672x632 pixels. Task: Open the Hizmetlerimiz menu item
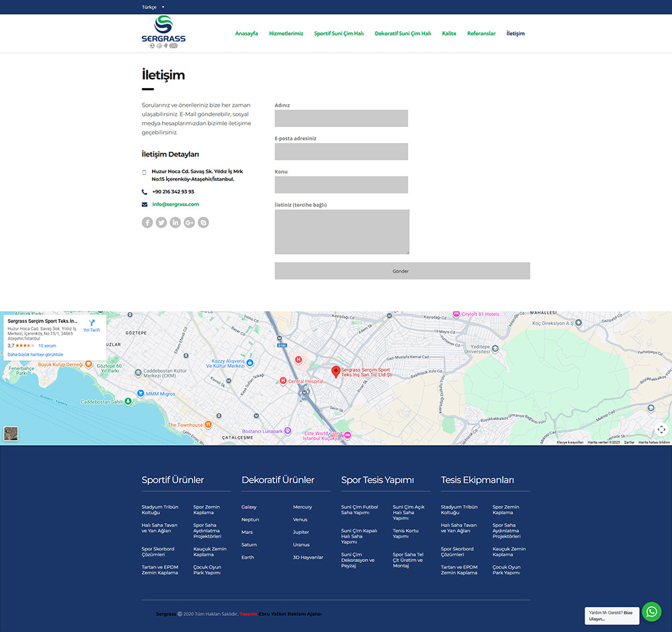286,34
